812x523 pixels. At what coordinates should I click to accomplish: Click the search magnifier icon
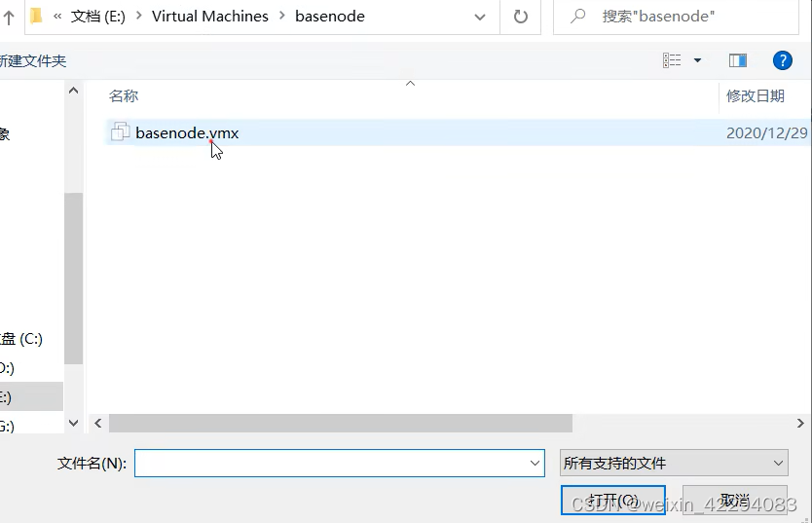577,16
